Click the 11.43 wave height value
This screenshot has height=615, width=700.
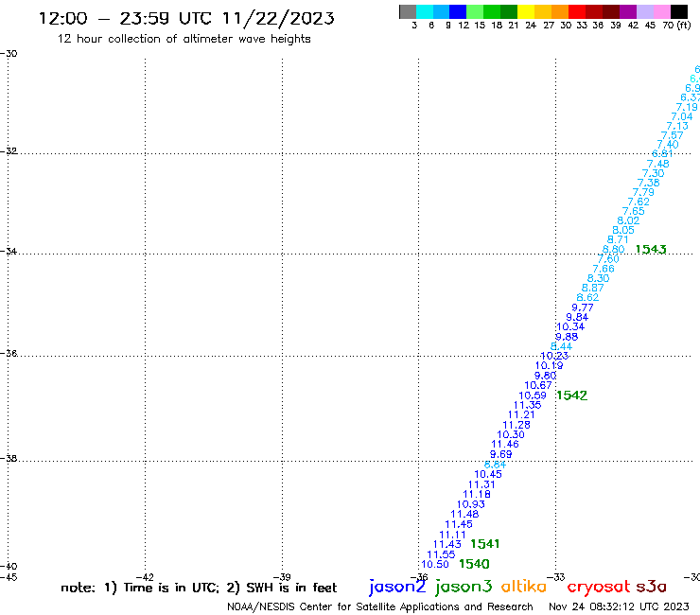click(446, 544)
